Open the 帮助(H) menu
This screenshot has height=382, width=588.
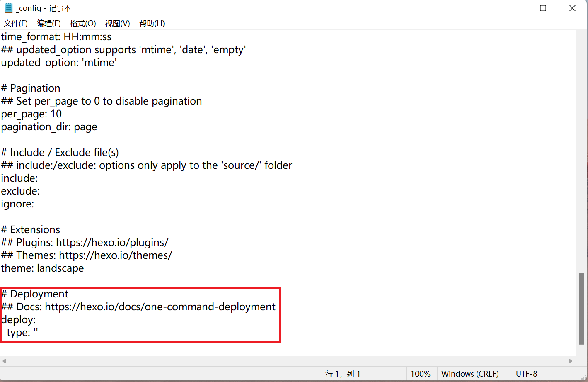(152, 24)
